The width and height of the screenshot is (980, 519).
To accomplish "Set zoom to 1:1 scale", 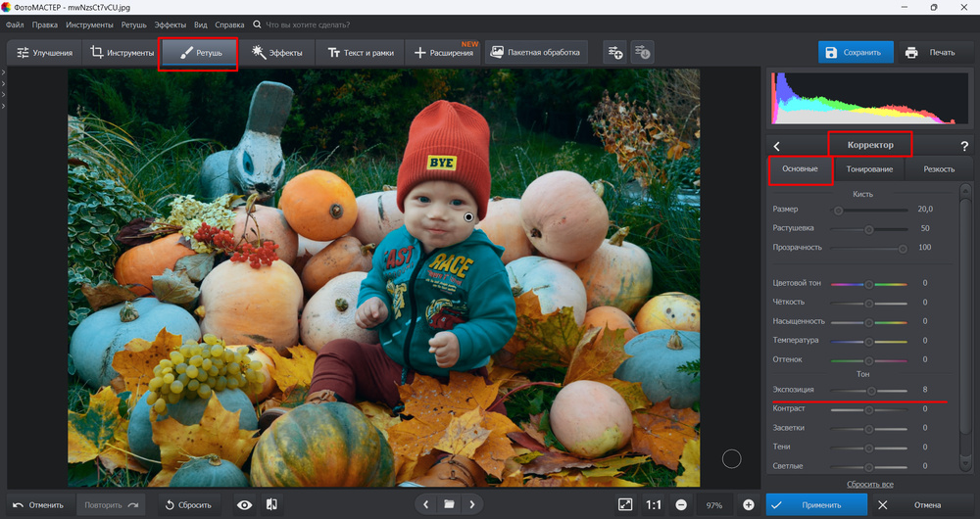I will [653, 504].
